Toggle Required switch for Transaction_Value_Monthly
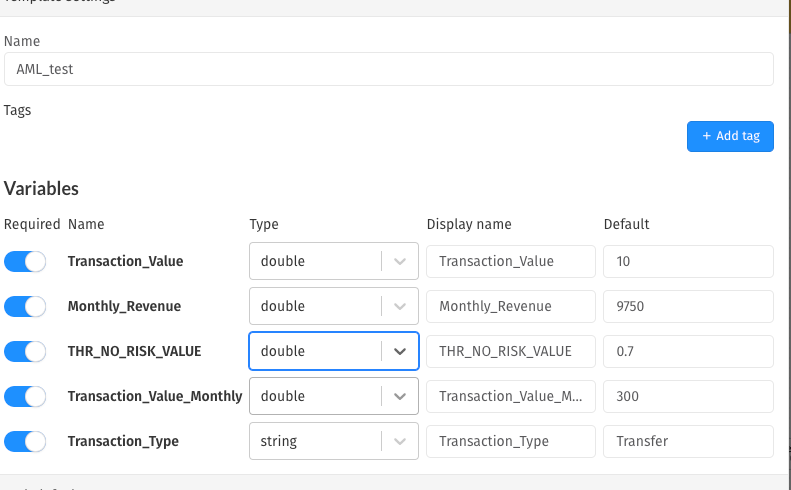Image resolution: width=791 pixels, height=490 pixels. click(x=25, y=396)
